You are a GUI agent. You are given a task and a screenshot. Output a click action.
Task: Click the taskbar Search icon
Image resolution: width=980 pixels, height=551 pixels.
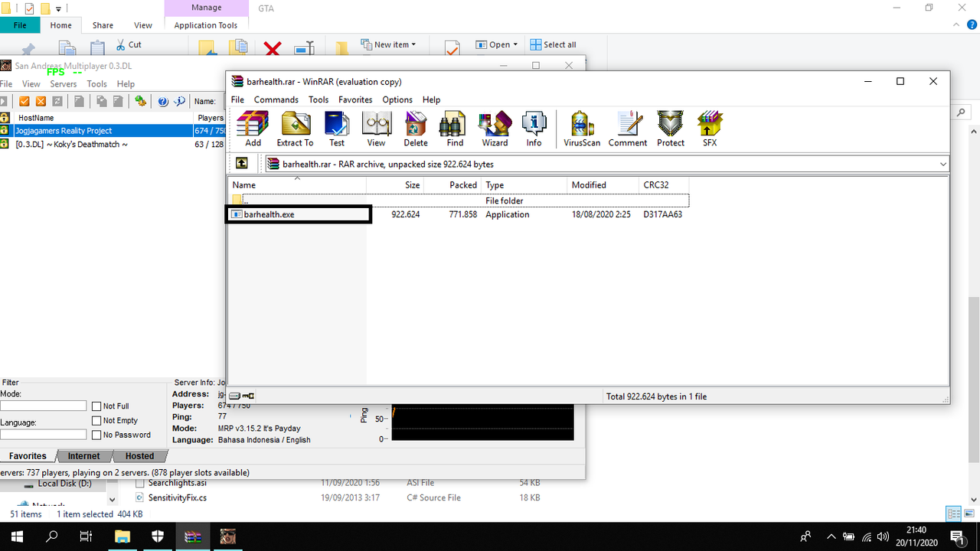[x=52, y=536]
